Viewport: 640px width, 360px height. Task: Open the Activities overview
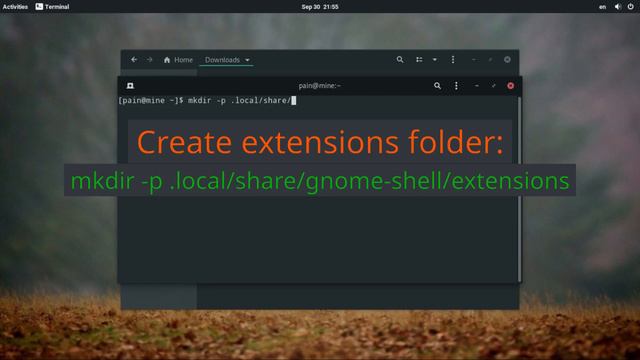(15, 7)
